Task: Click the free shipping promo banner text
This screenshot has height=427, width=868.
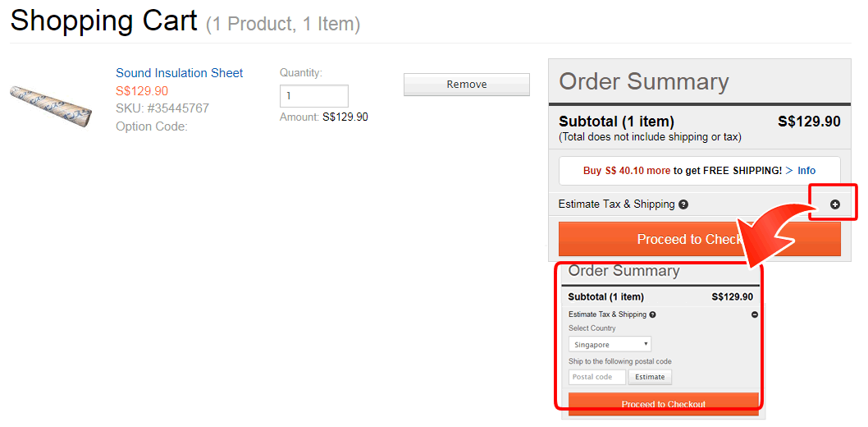Action: (683, 171)
